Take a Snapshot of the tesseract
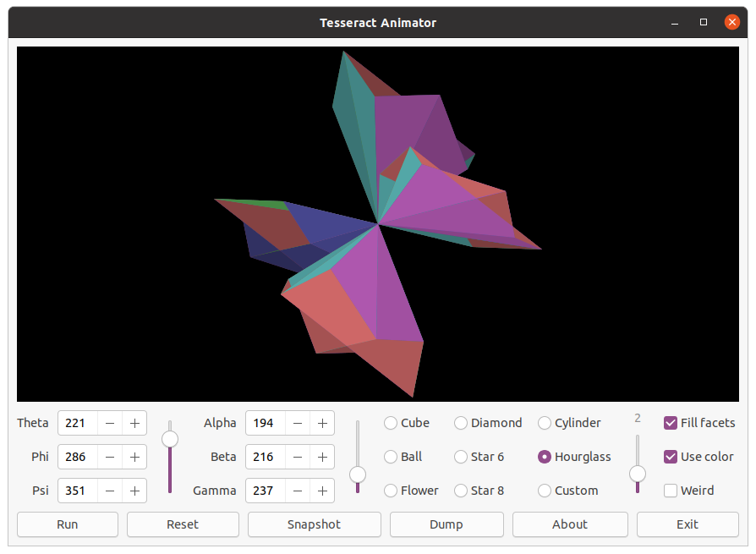Viewport: 756px width, 554px height. point(315,524)
